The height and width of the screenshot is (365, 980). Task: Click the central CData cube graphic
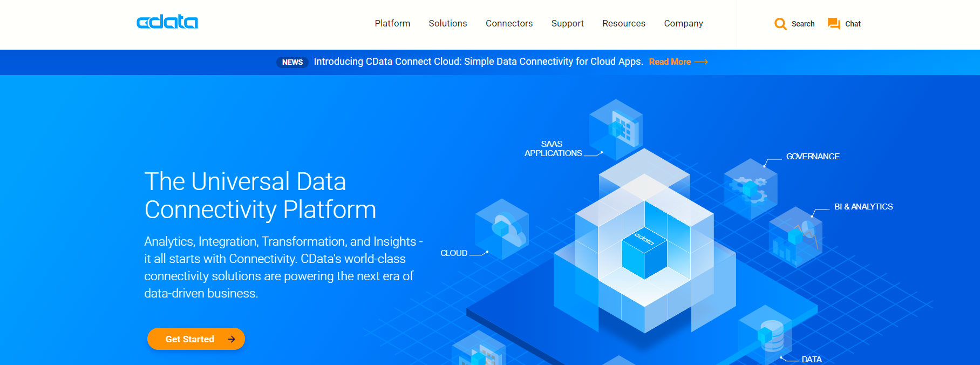[645, 253]
